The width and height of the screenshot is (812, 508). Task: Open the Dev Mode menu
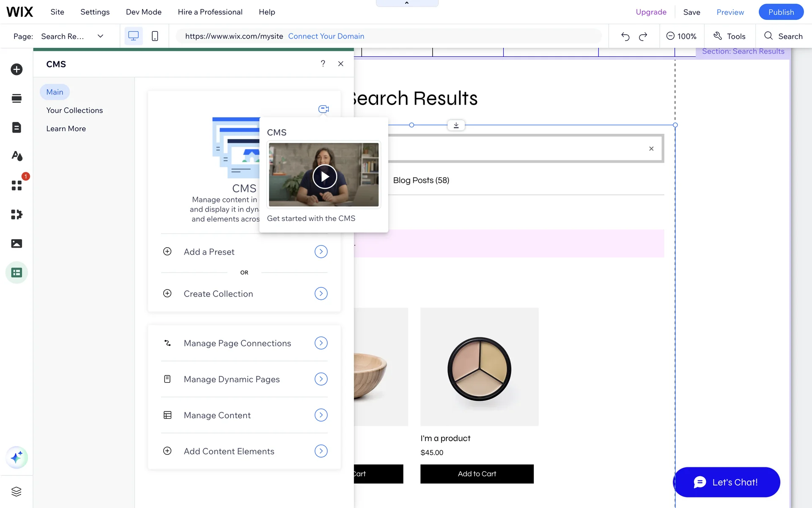143,12
